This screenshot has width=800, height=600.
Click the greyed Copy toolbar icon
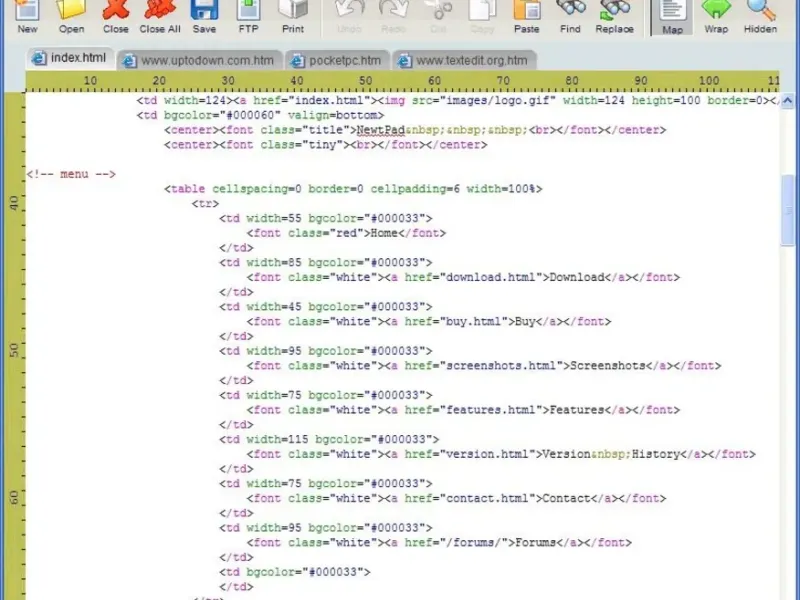point(482,15)
